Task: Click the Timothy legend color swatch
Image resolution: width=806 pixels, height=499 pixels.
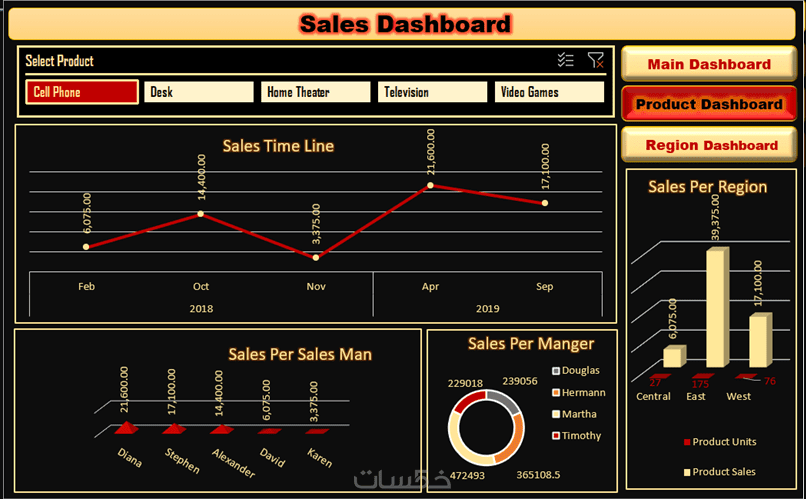Action: pos(556,436)
